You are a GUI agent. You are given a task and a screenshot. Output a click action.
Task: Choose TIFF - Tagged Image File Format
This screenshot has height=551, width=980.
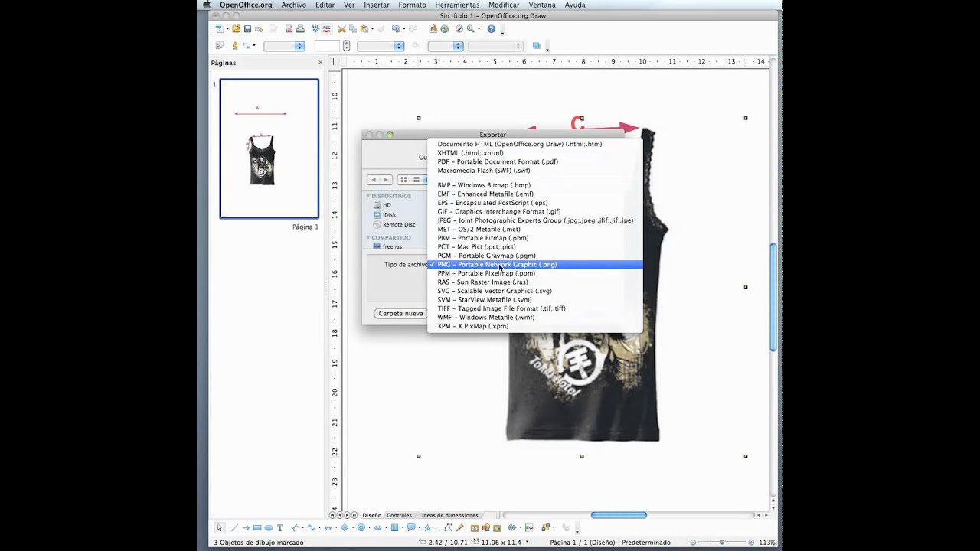click(x=535, y=308)
